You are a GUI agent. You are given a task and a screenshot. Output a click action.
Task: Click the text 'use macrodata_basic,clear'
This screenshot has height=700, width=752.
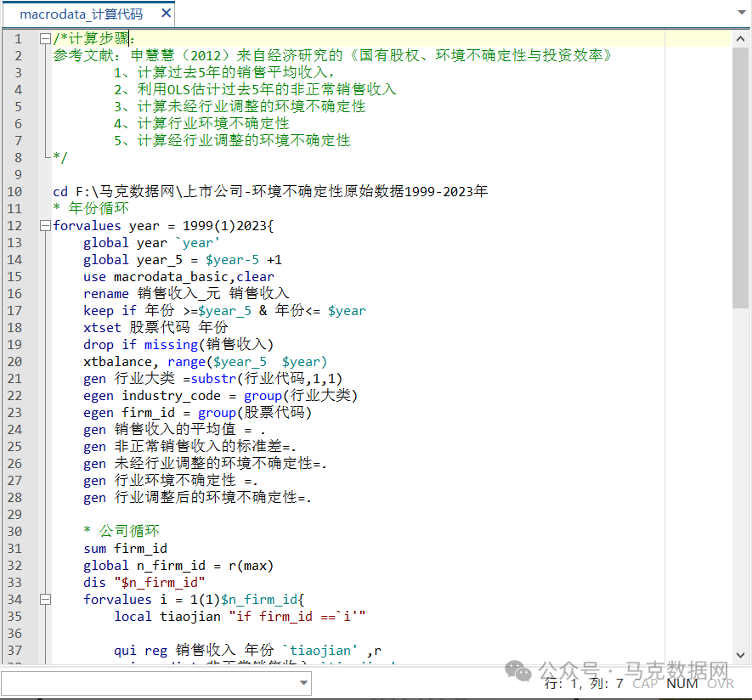[178, 277]
